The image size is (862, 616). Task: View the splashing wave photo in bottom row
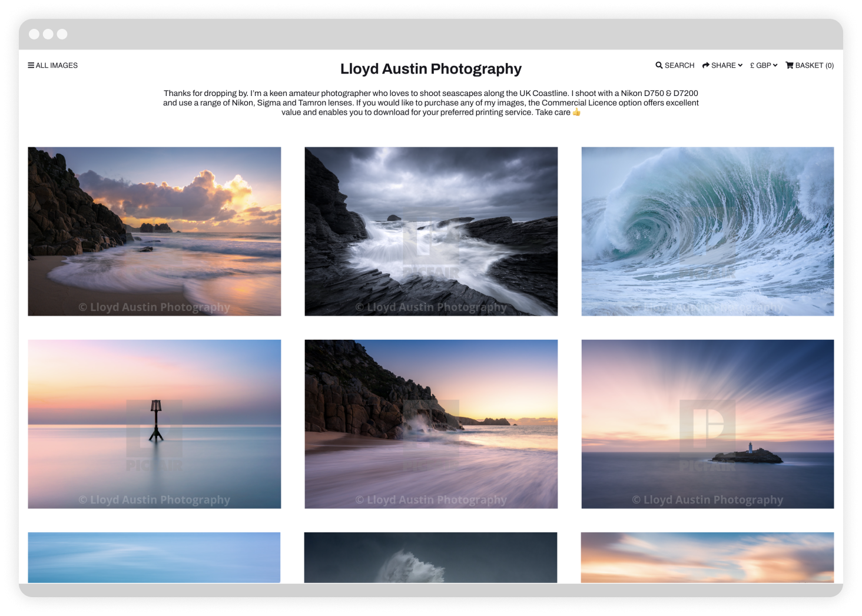pos(430,558)
